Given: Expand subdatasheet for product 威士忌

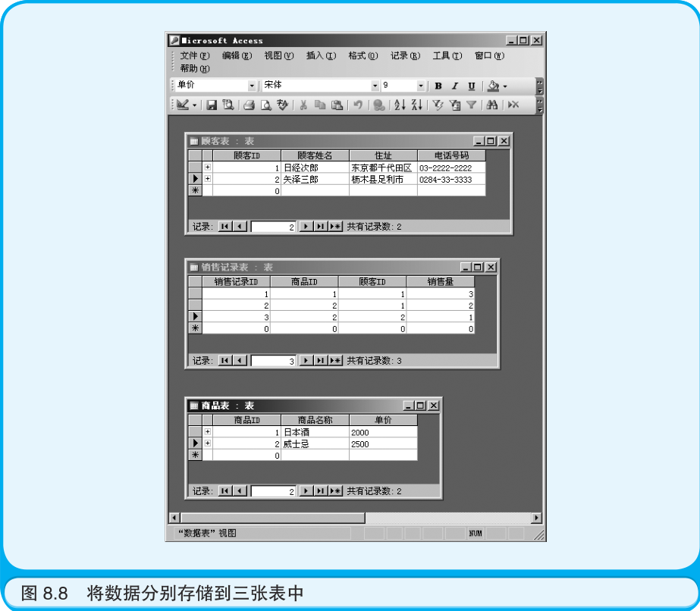Looking at the screenshot, I should (x=208, y=443).
